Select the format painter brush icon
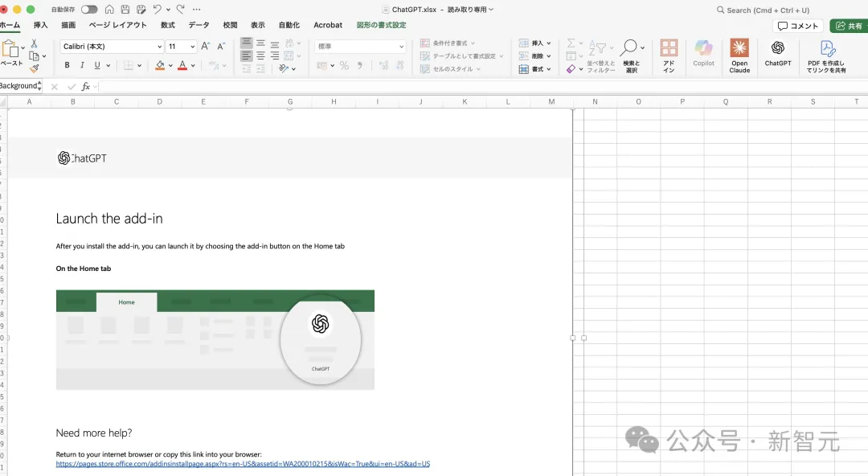The image size is (868, 476). [35, 68]
